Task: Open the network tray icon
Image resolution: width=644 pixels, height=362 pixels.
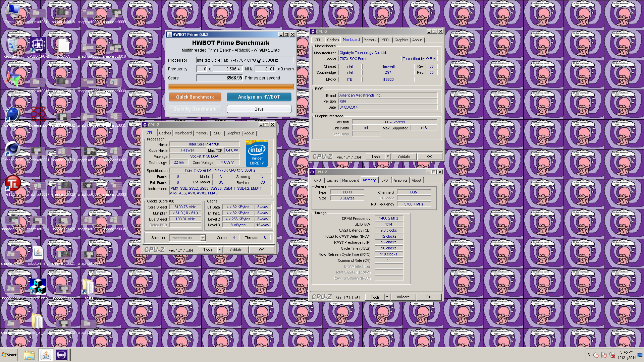Action: pos(612,355)
